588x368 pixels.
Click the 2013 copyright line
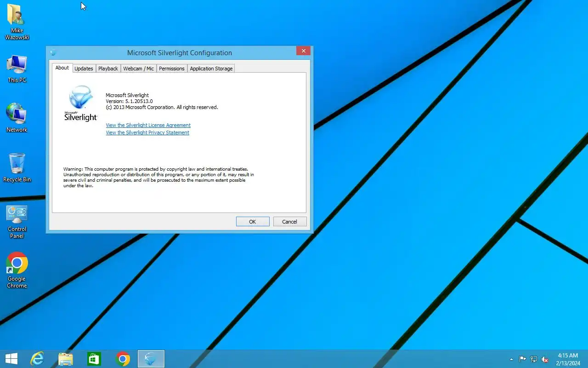(x=162, y=107)
